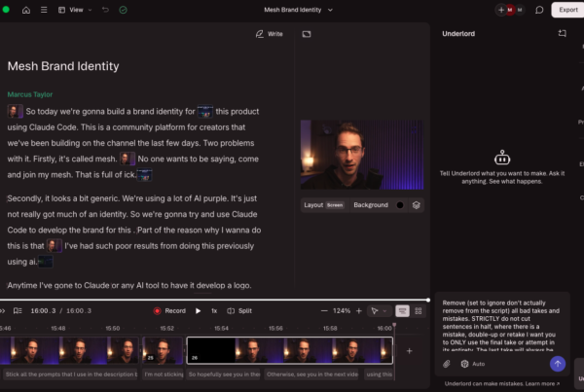
Task: Send the Underlord prompt with arrow button
Action: tap(557, 363)
